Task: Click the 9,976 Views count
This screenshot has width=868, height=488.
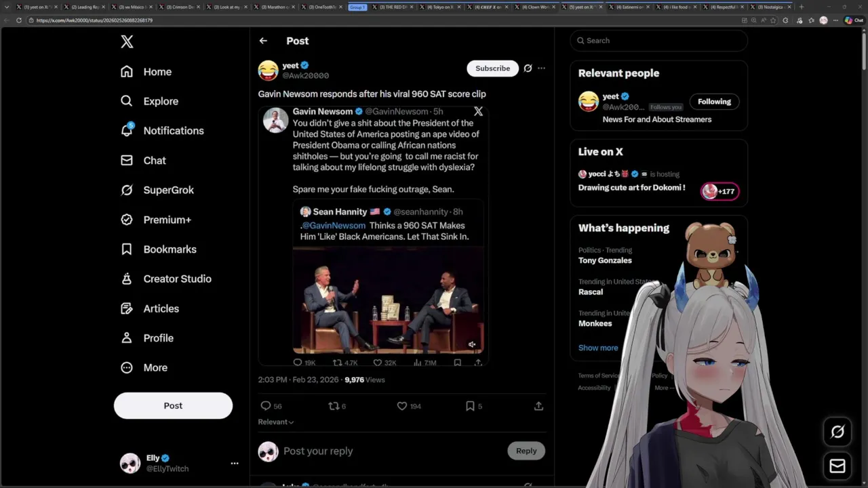Action: tap(365, 380)
